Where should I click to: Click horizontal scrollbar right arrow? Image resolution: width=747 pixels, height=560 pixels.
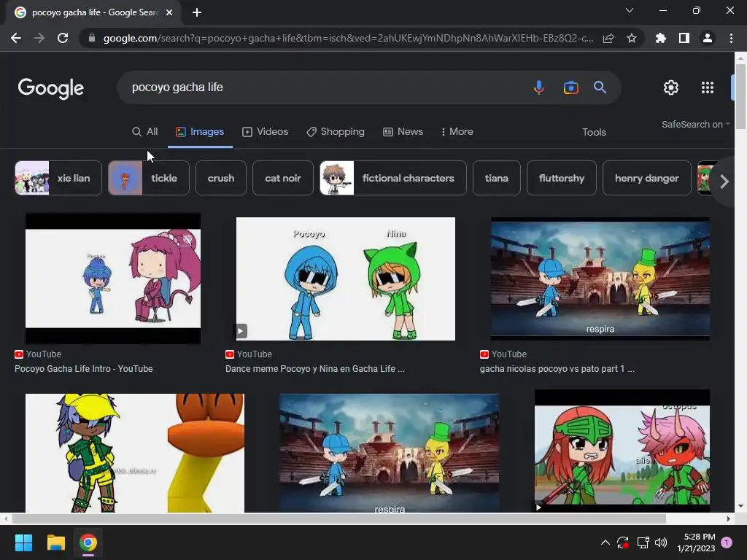click(x=729, y=518)
